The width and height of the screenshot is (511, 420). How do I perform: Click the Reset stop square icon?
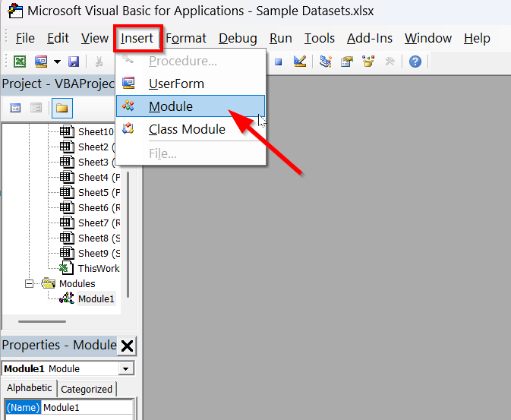click(278, 62)
